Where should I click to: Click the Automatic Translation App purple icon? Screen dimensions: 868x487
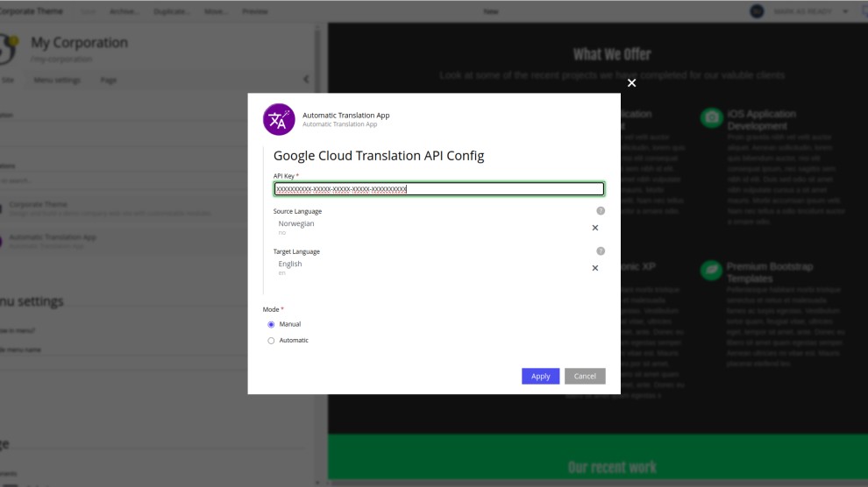click(279, 119)
